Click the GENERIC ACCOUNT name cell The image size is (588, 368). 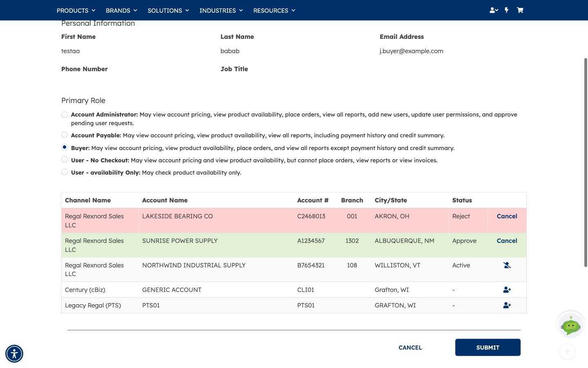click(171, 290)
